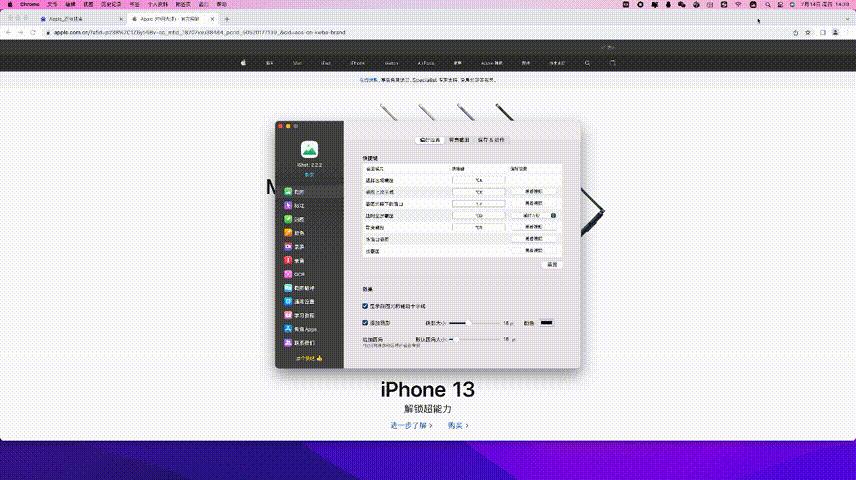Viewport: 856px width, 480px height.
Task: Open Watch in the Apple site navigation
Action: coord(391,63)
